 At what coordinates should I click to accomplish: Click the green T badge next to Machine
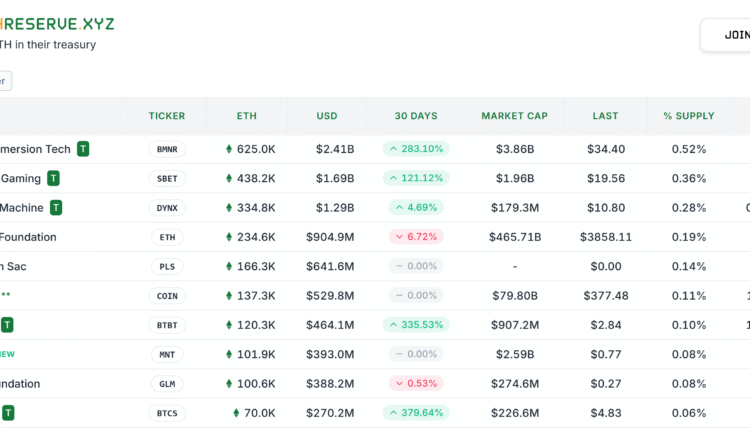(x=56, y=208)
